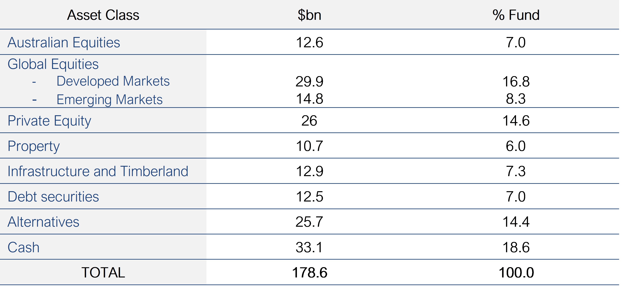Screen dimensions: 644x302
Task: Click the 100.0 total percent value
Action: pyautogui.click(x=516, y=272)
